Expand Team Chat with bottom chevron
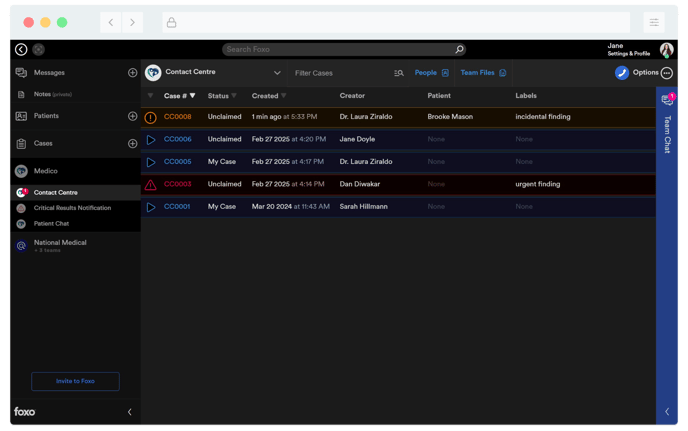688x431 pixels. 667,412
